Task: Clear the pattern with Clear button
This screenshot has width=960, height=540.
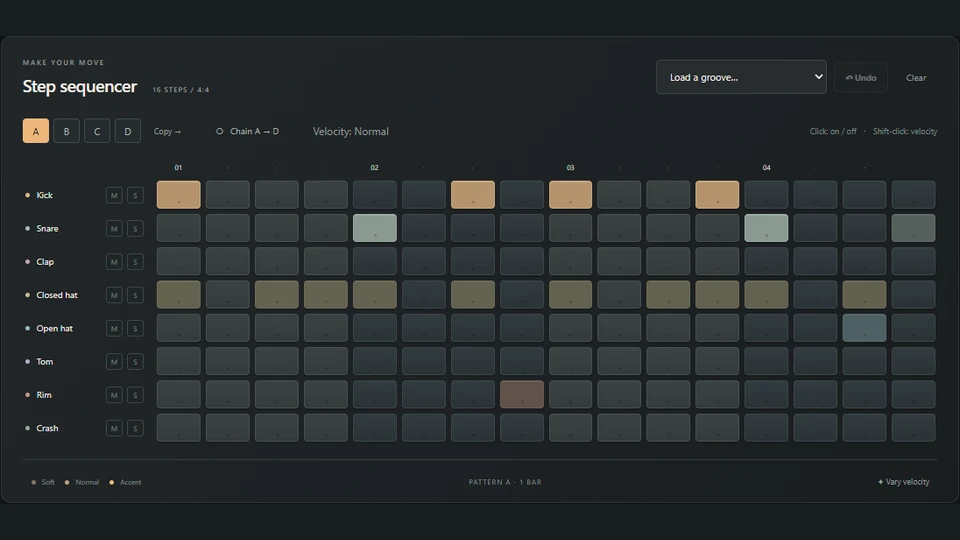Action: tap(916, 78)
